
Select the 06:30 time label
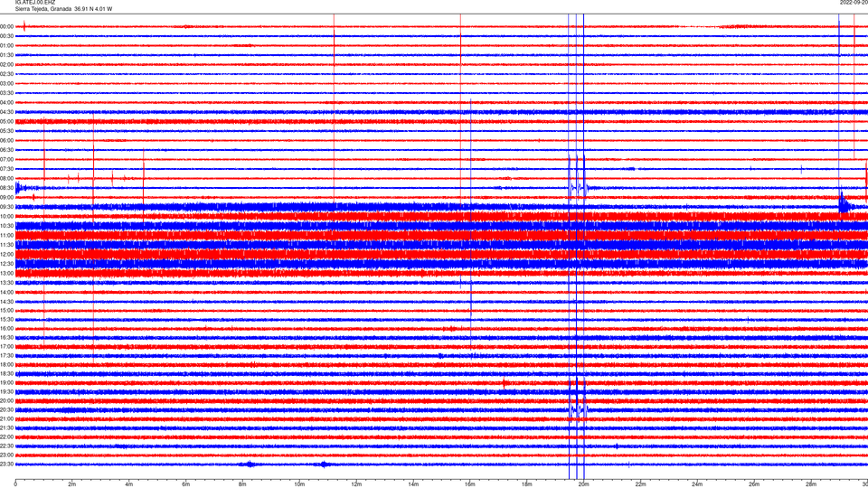6,150
